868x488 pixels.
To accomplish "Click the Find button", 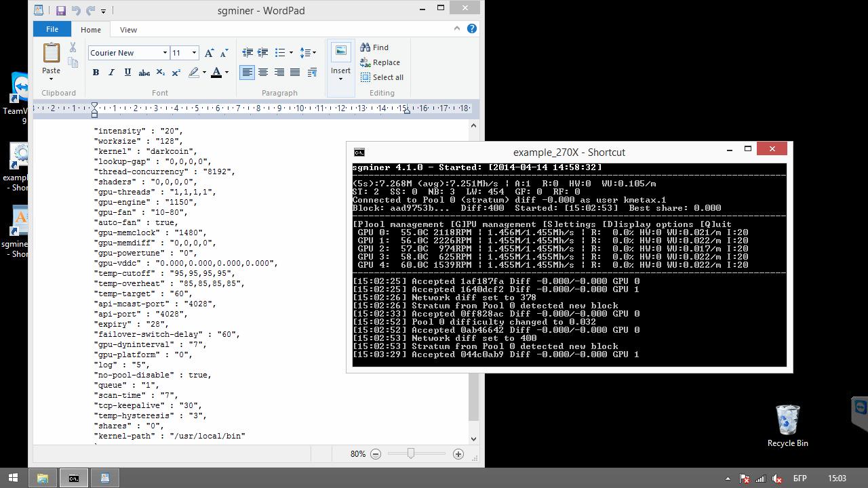I will click(x=374, y=47).
